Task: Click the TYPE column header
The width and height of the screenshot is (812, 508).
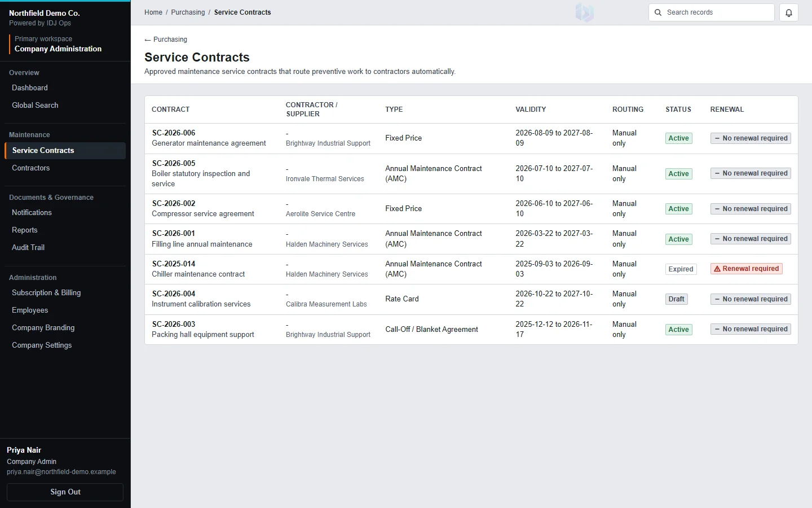Action: (394, 110)
